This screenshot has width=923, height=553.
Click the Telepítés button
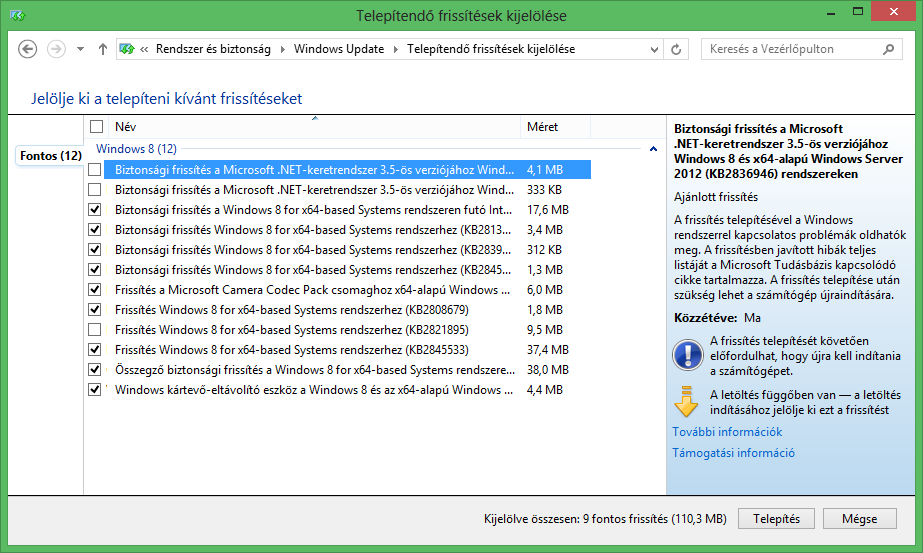[776, 519]
